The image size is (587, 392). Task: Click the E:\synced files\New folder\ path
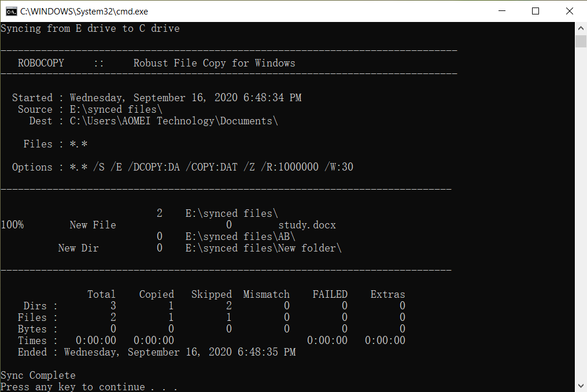click(x=263, y=248)
